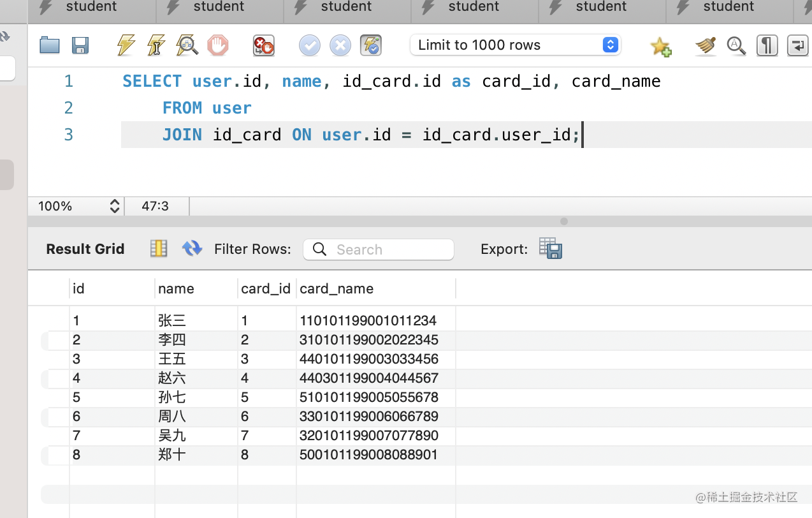Stop query execution with red hand icon

point(218,45)
